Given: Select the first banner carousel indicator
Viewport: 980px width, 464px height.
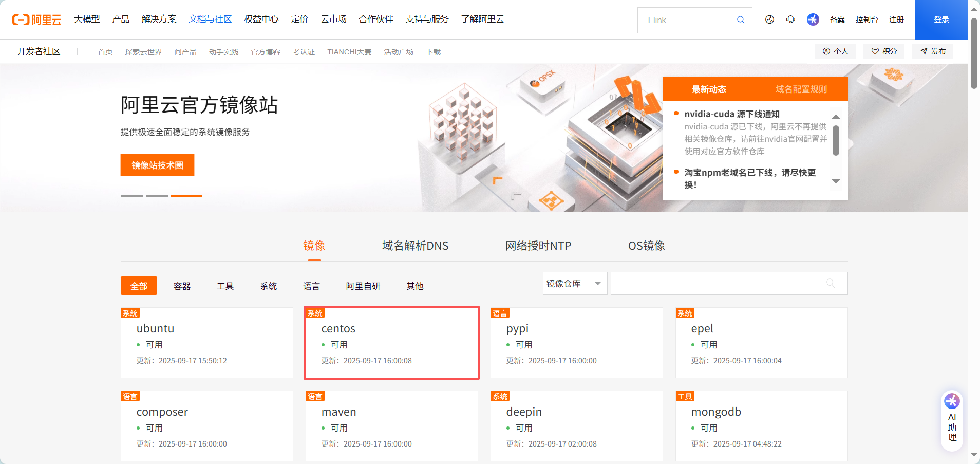Looking at the screenshot, I should click(131, 196).
